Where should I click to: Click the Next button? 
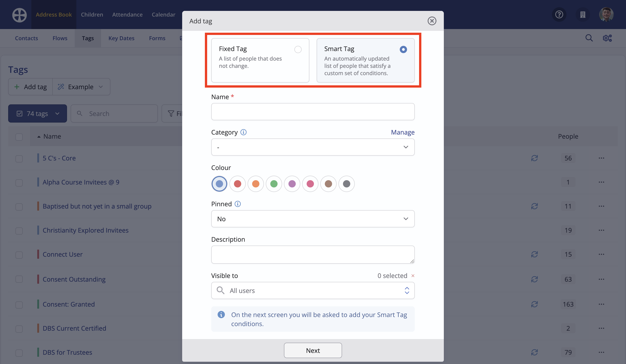point(313,350)
